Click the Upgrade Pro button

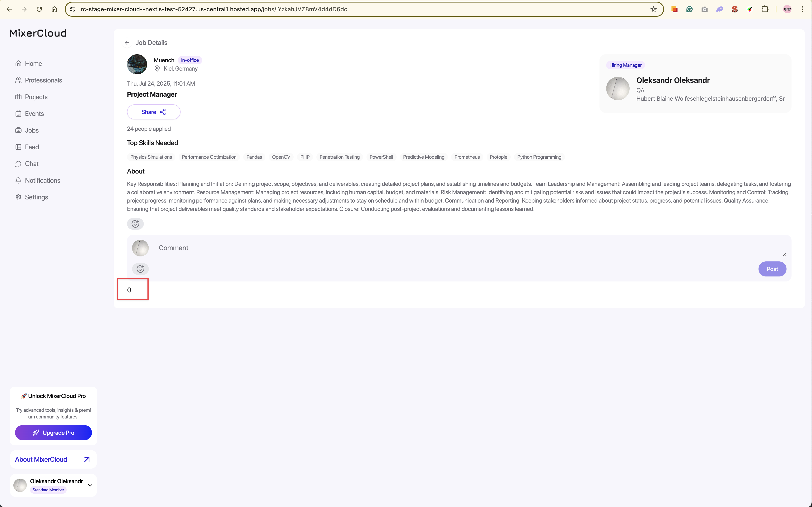[x=53, y=433]
